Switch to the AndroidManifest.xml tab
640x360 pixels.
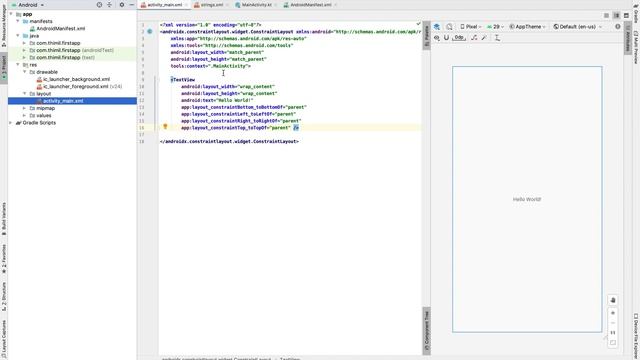click(x=310, y=5)
